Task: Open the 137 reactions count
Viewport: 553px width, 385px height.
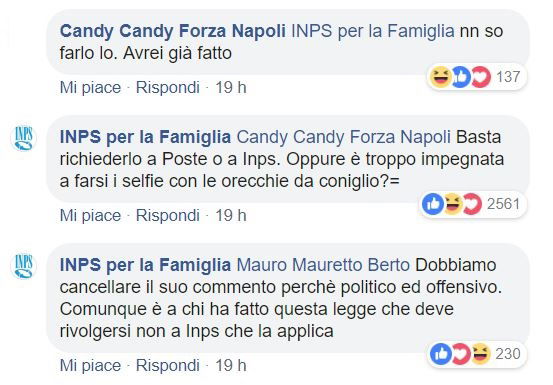Action: coord(508,77)
